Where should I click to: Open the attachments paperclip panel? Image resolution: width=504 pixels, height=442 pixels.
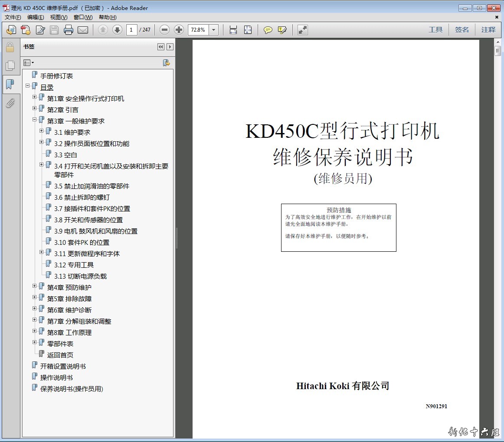10,103
